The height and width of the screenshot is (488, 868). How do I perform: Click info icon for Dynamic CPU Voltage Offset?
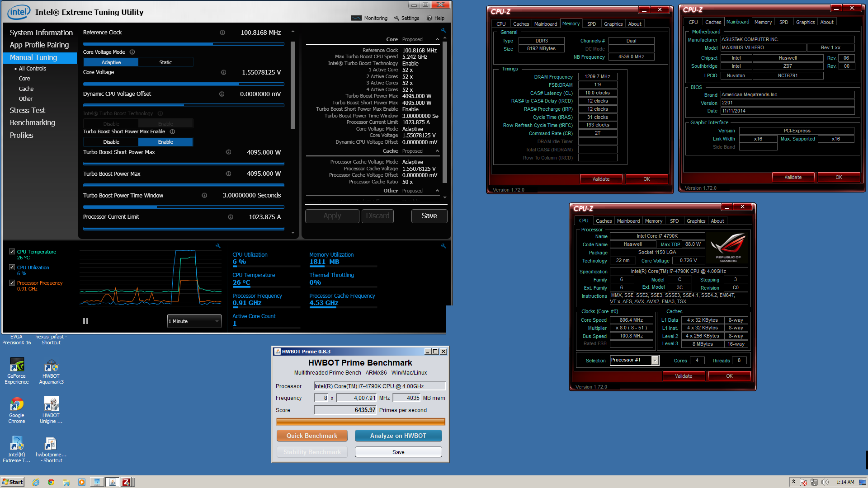tap(222, 94)
